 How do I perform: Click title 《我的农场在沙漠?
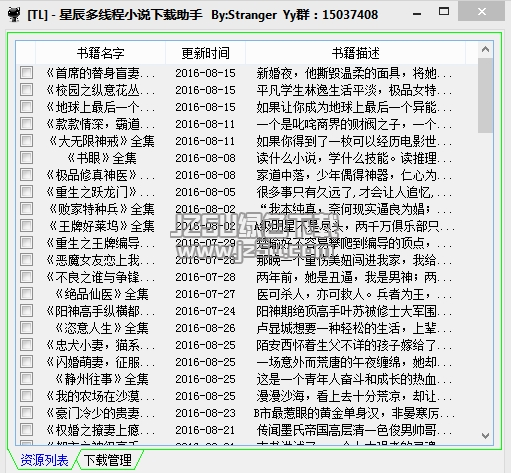(x=101, y=396)
